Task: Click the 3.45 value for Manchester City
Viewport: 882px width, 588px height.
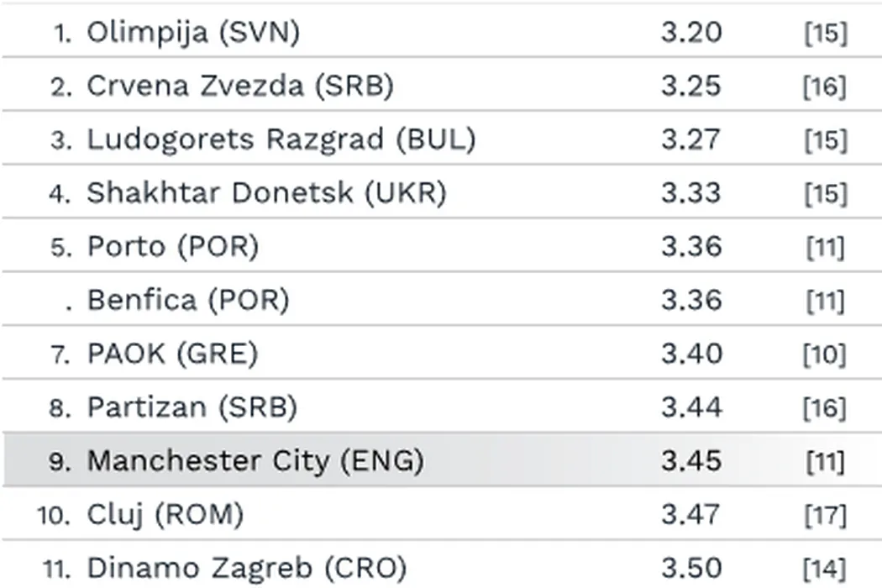Action: coord(690,460)
